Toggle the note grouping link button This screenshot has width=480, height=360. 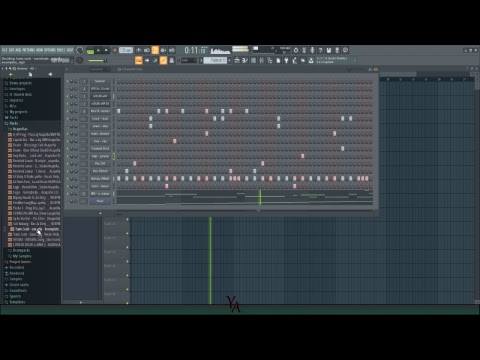pos(163,60)
